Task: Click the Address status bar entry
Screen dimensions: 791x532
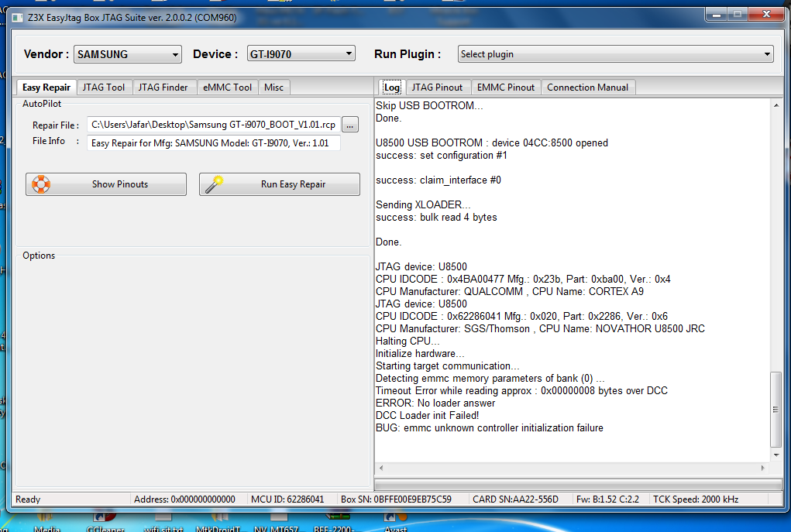Action: point(184,499)
